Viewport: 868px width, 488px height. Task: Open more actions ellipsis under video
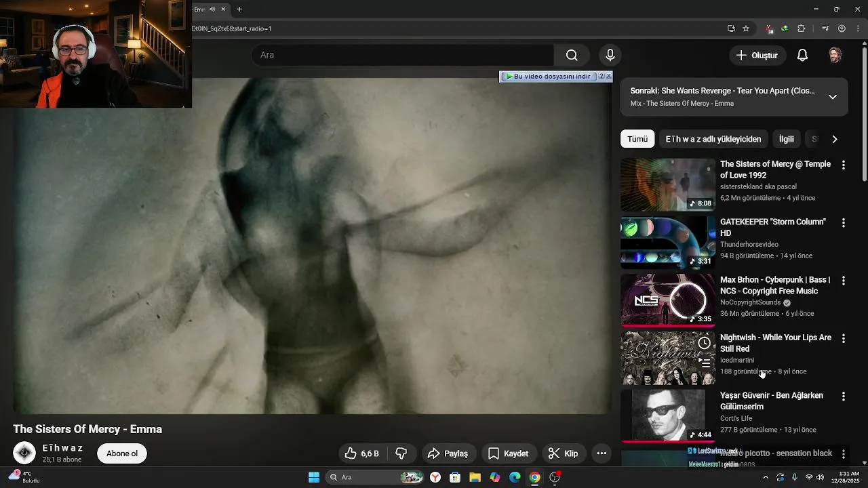point(601,453)
